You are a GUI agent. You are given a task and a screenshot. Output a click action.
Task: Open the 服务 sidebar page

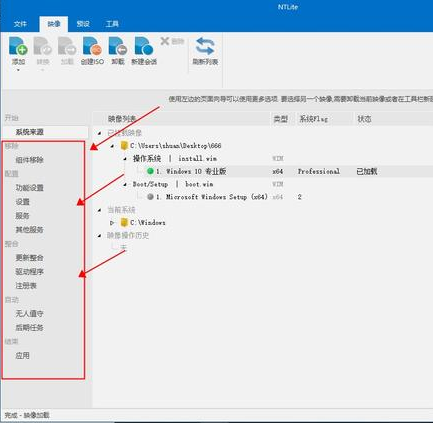pyautogui.click(x=22, y=216)
